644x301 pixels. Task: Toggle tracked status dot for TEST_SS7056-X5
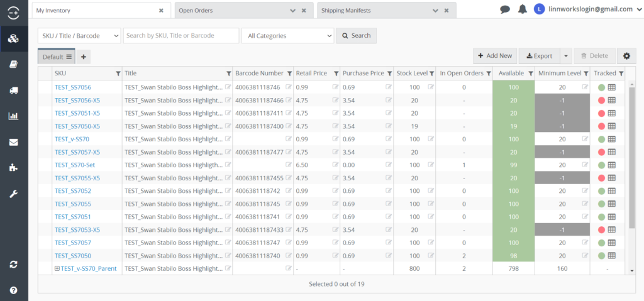coord(602,100)
